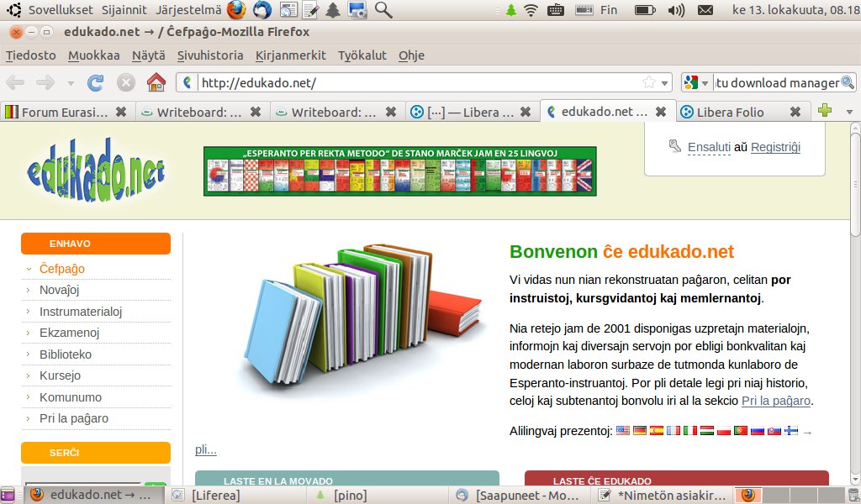Click the Stop loading button
861x504 pixels.
point(126,83)
